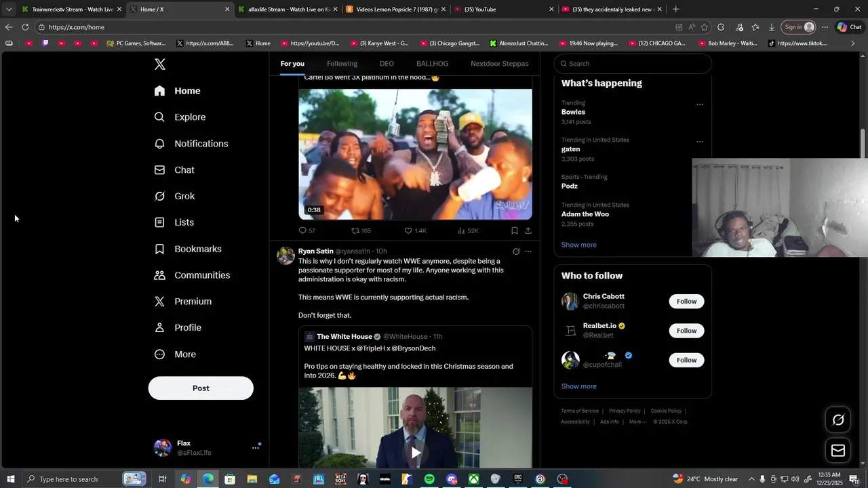The image size is (868, 488).
Task: Reply to the Cartel Bo video post
Action: [307, 230]
